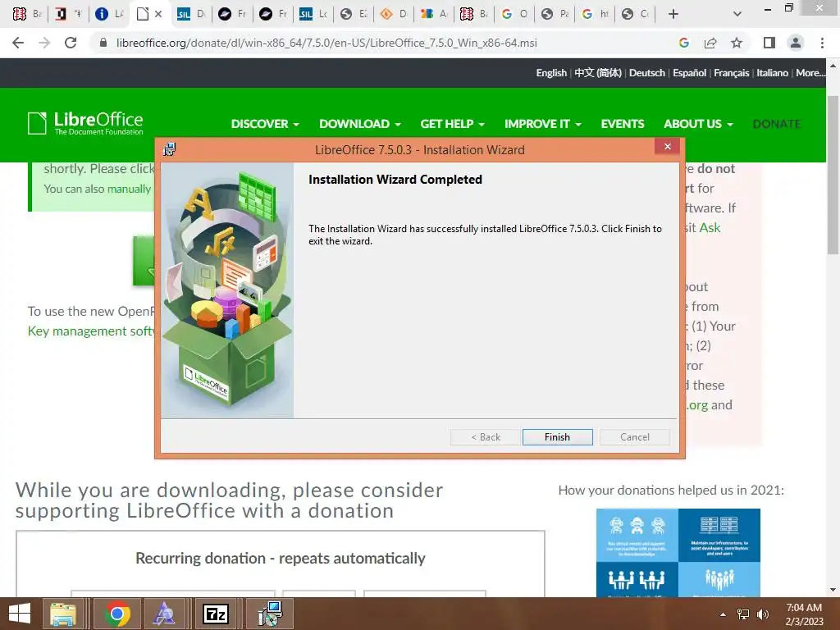840x630 pixels.
Task: Click the Google icon in the address bar
Action: point(683,43)
